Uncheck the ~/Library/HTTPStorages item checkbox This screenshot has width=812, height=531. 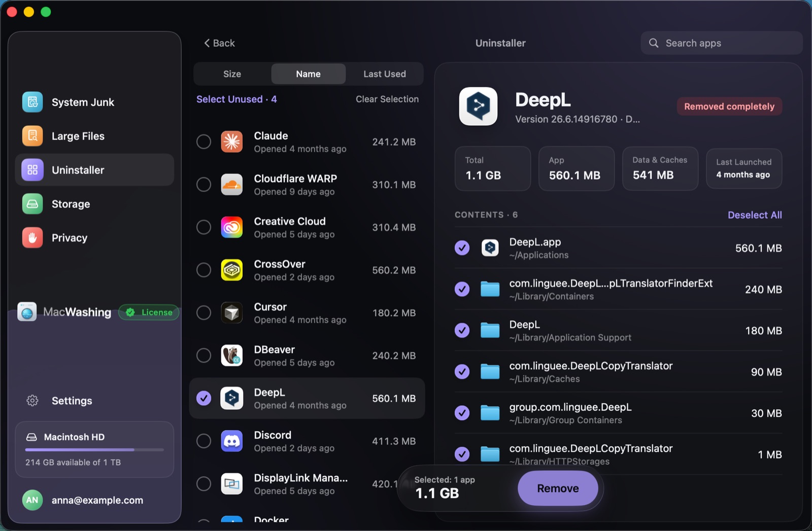click(x=462, y=454)
